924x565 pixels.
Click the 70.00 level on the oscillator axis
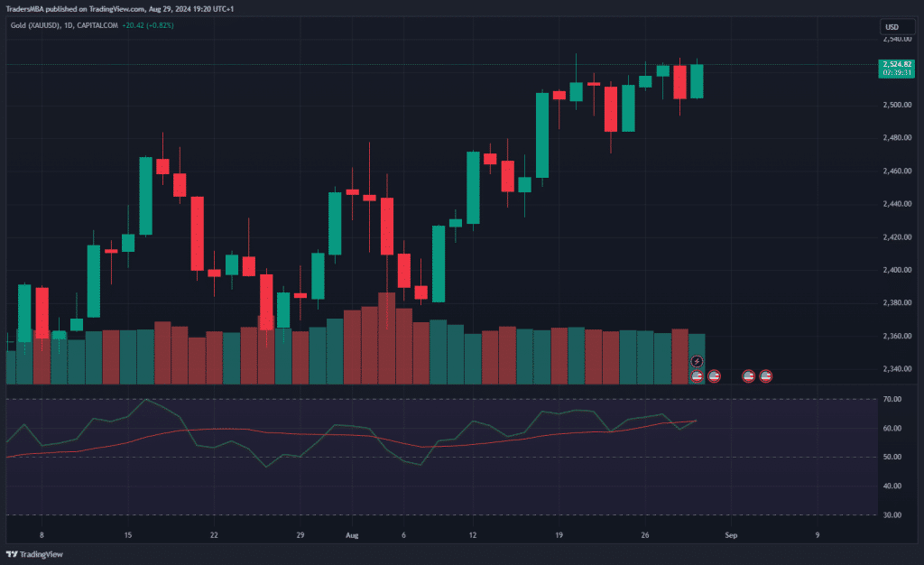[x=892, y=399]
